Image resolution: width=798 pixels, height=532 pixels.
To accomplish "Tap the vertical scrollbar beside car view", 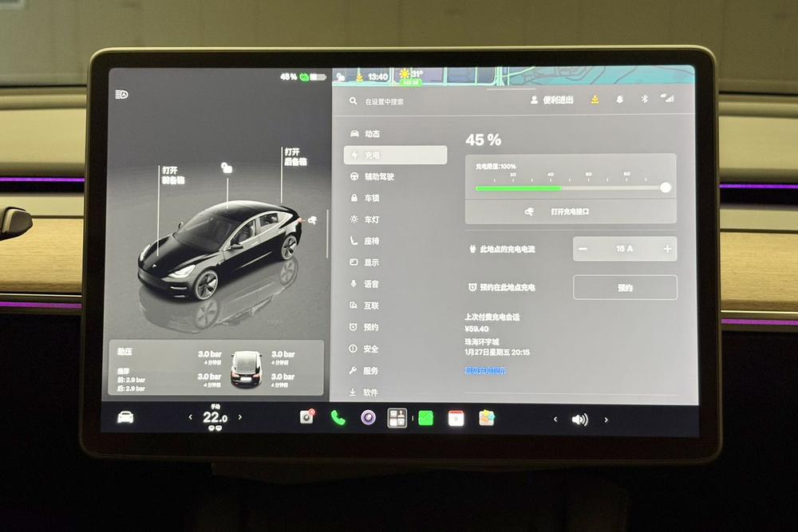I will [327, 233].
